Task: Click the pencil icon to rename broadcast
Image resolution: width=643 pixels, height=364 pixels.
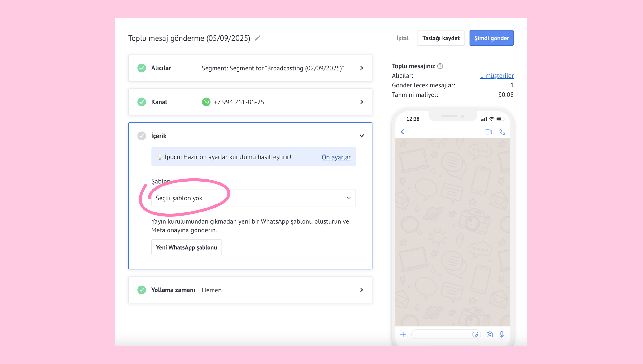Action: click(x=257, y=38)
